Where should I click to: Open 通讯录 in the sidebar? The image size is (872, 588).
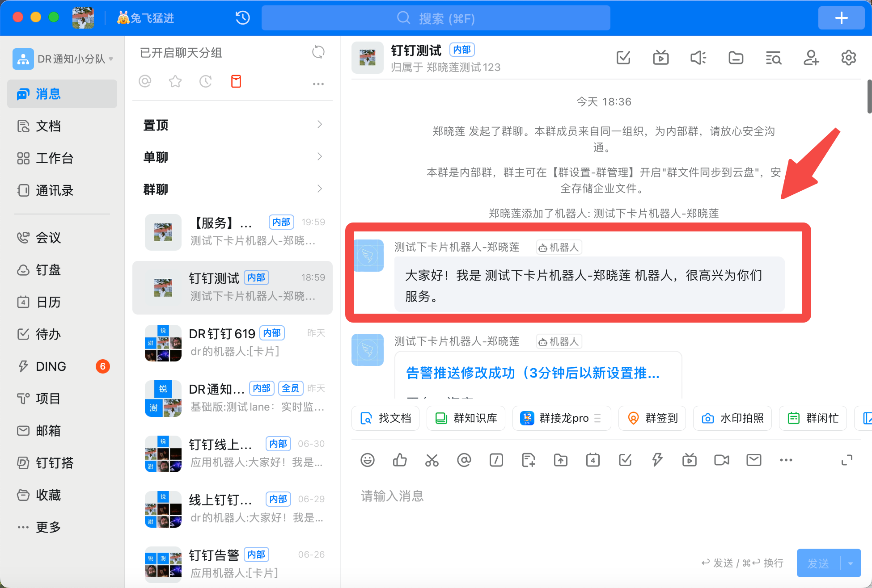click(x=62, y=190)
